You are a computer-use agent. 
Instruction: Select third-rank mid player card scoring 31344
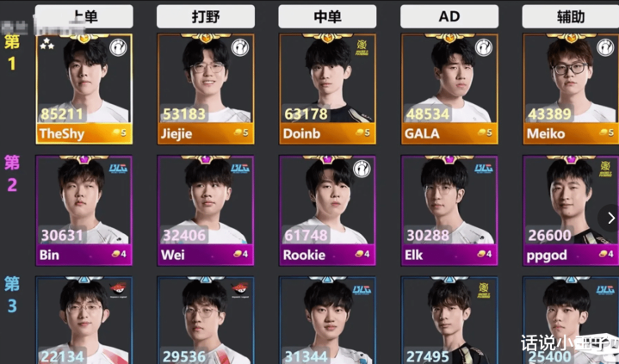point(327,320)
